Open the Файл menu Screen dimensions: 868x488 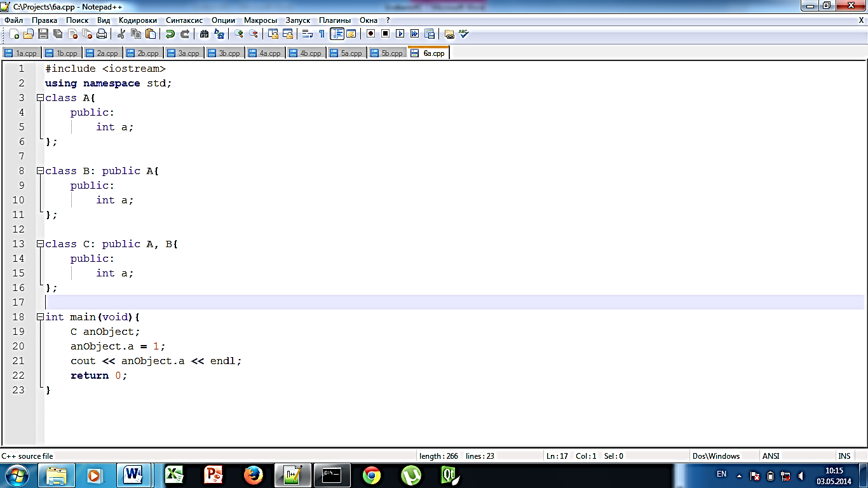point(13,20)
